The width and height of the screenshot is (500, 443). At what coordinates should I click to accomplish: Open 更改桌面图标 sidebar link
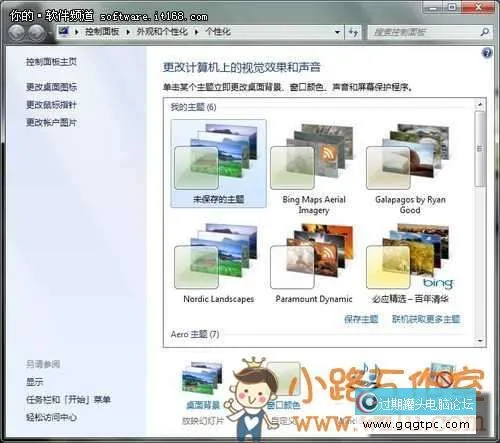click(51, 87)
